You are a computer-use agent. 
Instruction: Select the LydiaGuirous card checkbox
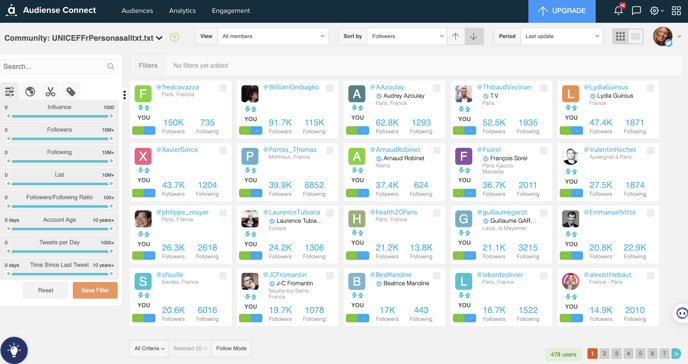[650, 88]
